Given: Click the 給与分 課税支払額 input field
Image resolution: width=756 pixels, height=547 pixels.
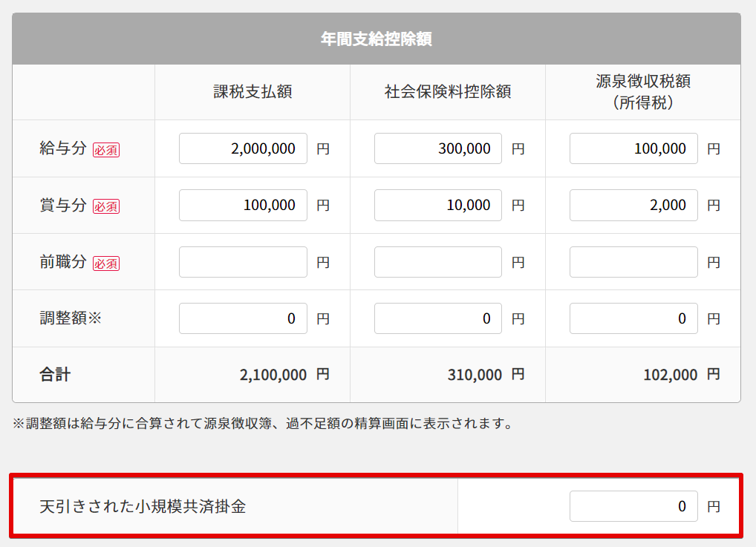Looking at the screenshot, I should [x=243, y=148].
